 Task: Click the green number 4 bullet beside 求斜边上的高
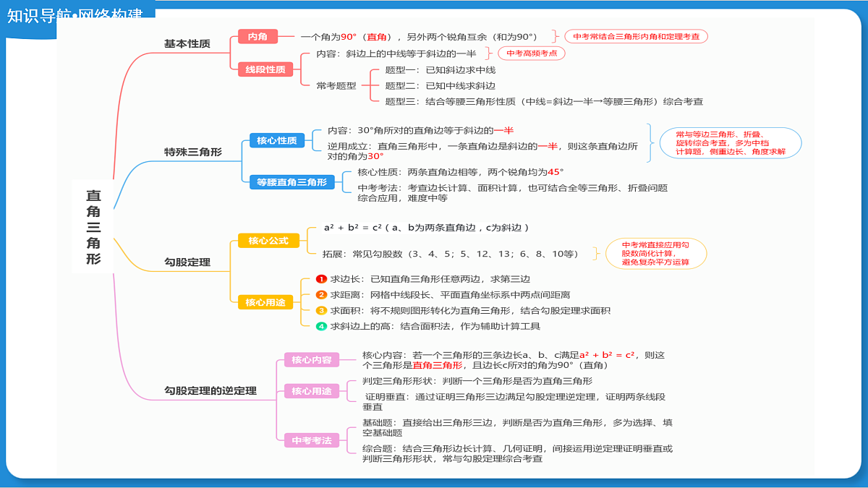coord(322,326)
